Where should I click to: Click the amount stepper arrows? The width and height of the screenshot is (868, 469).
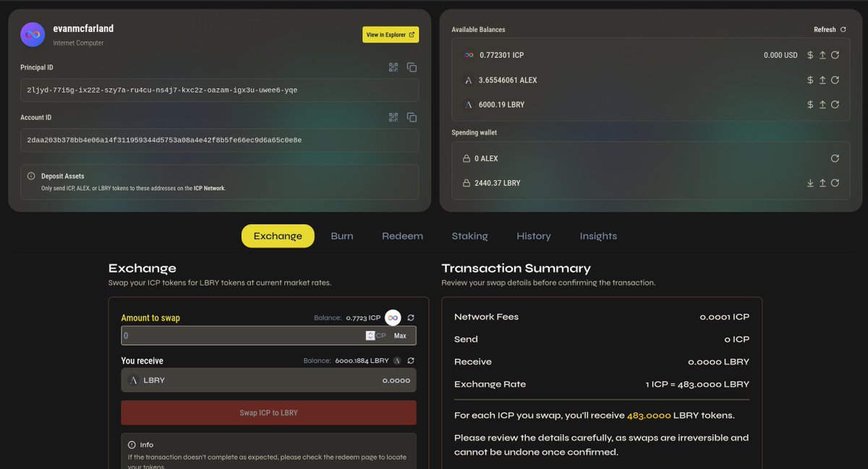(x=370, y=335)
